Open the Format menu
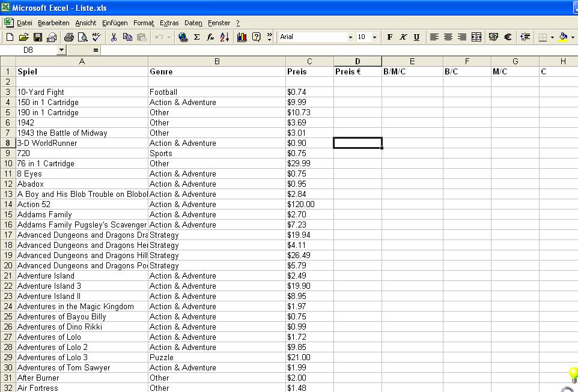The height and width of the screenshot is (392, 578). pos(144,23)
